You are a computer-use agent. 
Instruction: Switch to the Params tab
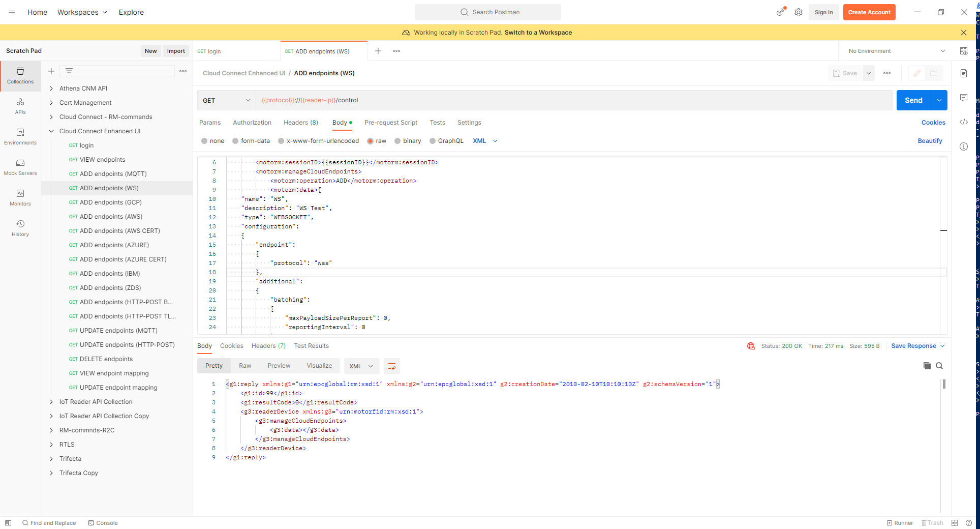(x=210, y=123)
